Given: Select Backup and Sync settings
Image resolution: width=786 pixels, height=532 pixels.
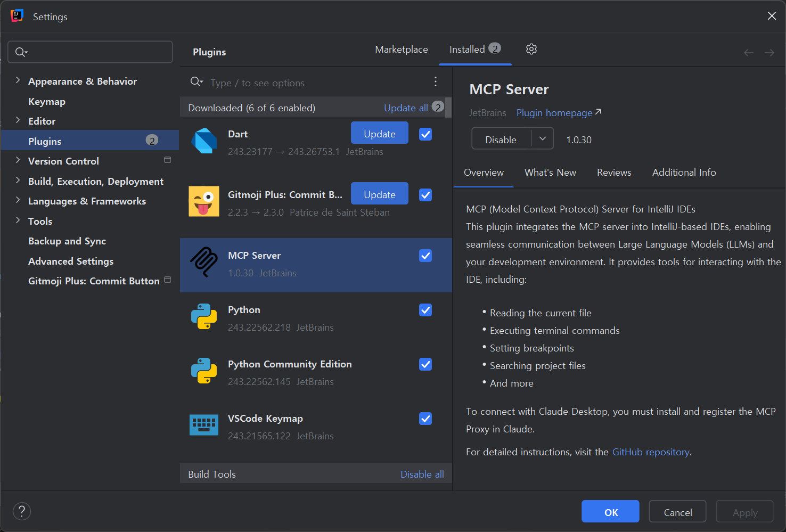Looking at the screenshot, I should pos(67,241).
